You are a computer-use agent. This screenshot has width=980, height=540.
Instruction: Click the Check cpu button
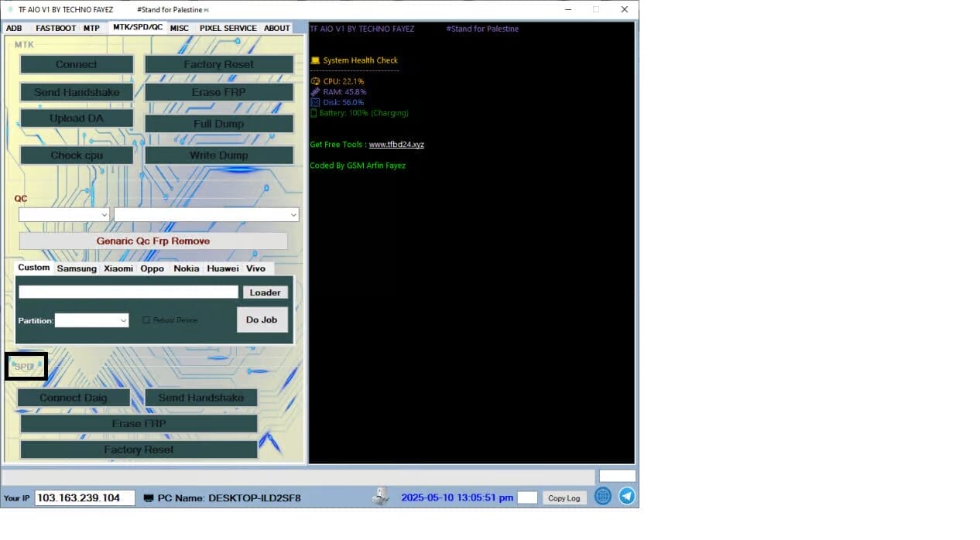(x=77, y=156)
